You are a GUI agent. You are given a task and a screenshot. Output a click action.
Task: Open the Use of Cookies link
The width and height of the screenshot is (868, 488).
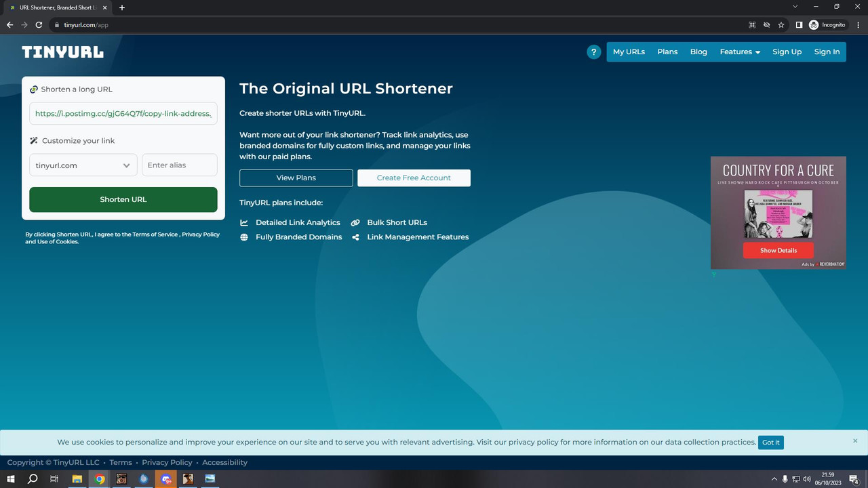pos(58,242)
